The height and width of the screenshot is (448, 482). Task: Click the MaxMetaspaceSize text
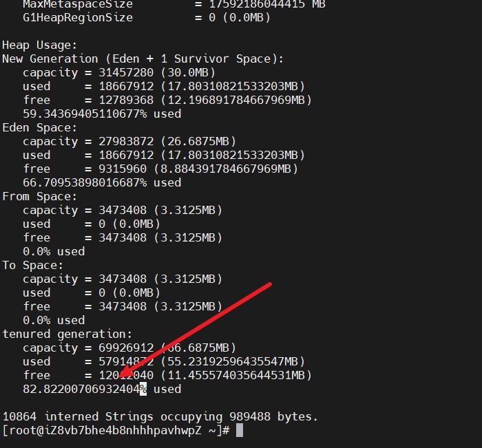[x=78, y=4]
